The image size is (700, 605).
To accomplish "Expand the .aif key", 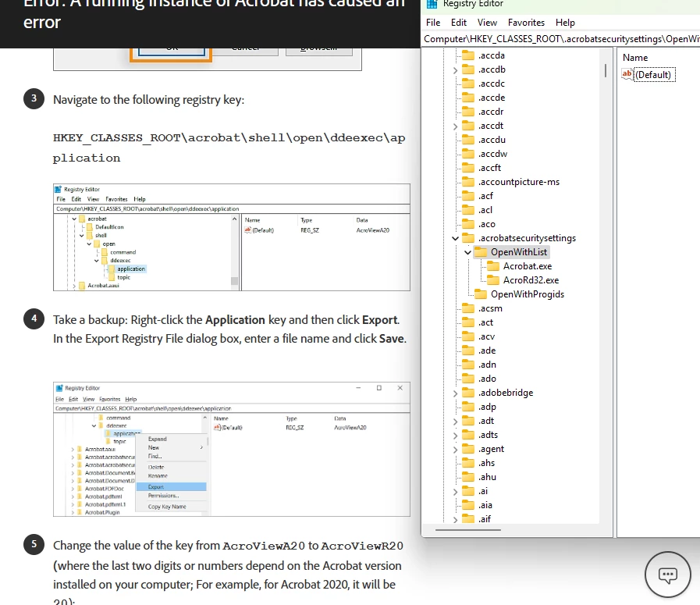I will (456, 520).
